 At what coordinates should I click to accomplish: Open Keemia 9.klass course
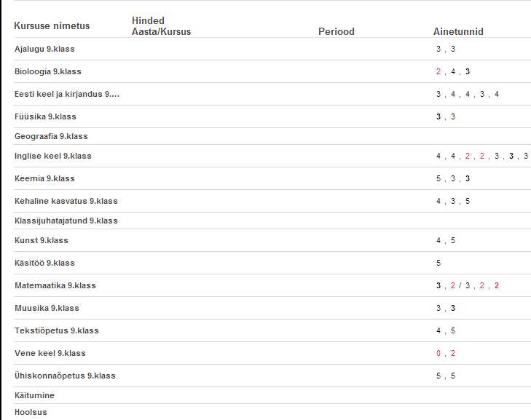[44, 178]
